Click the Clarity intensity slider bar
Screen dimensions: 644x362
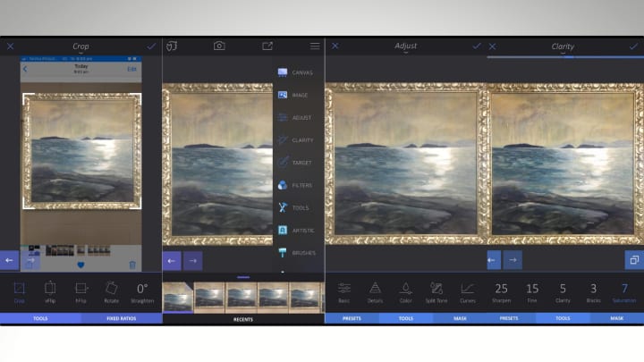coord(565,57)
